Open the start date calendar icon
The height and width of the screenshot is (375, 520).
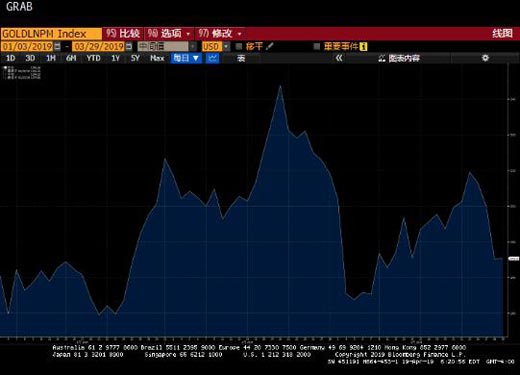tap(57, 46)
